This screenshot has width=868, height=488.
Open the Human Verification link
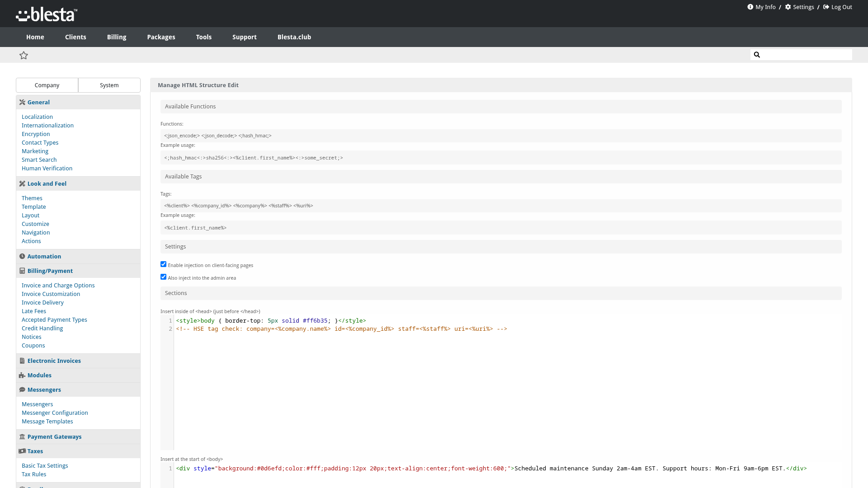47,168
